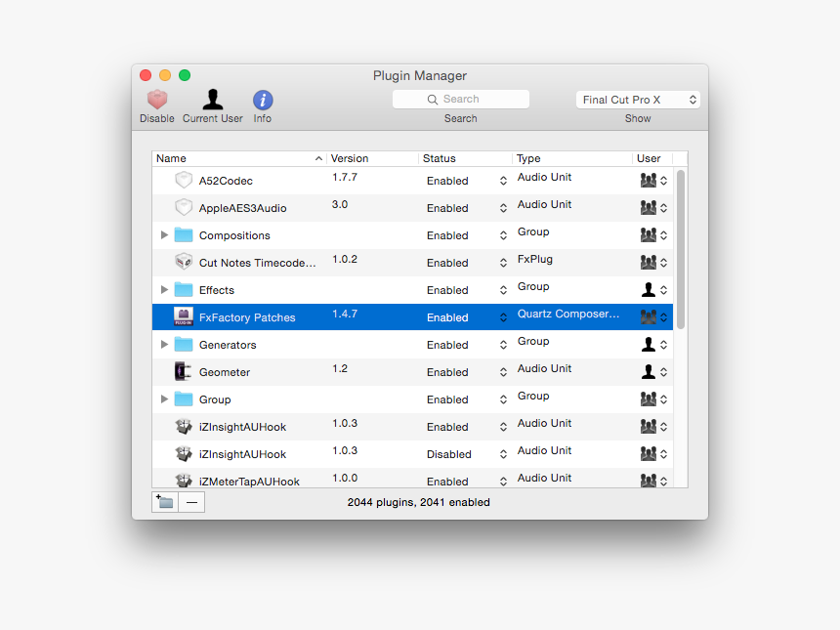Expand the Generators group
This screenshot has height=630, width=840.
(165, 344)
